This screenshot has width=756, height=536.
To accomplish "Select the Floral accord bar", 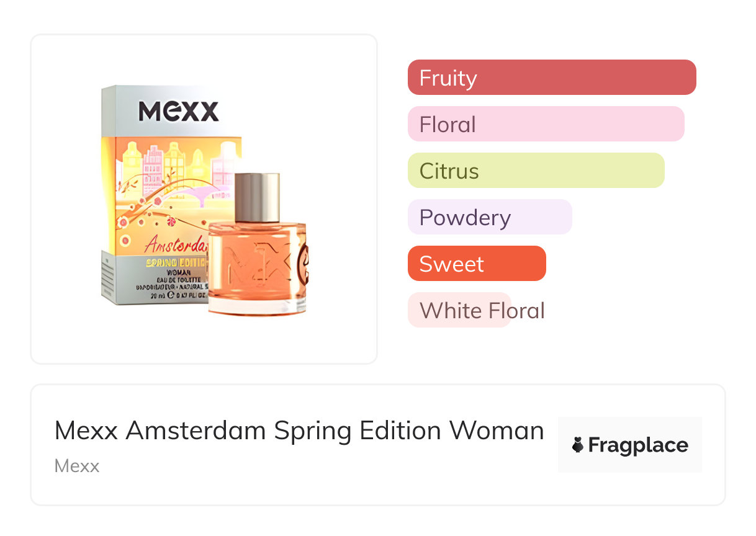I will tap(546, 124).
